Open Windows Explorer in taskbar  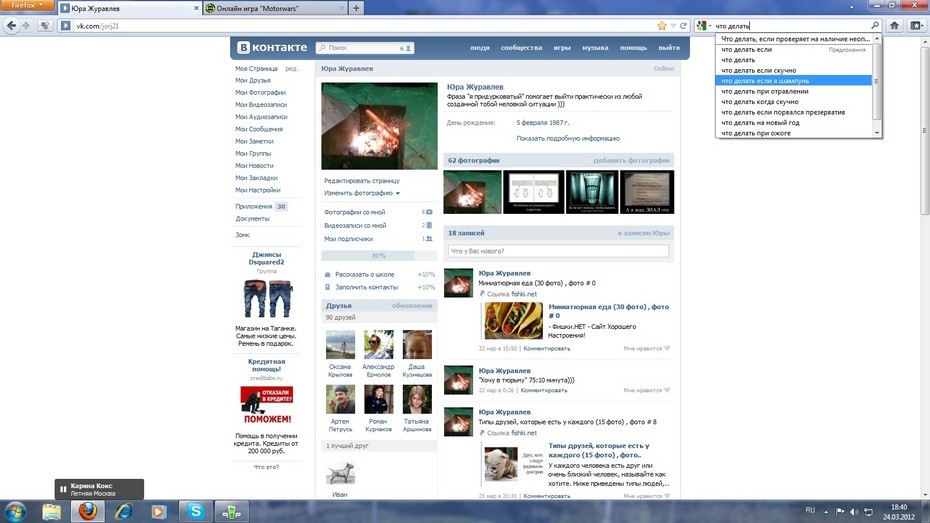coord(52,511)
